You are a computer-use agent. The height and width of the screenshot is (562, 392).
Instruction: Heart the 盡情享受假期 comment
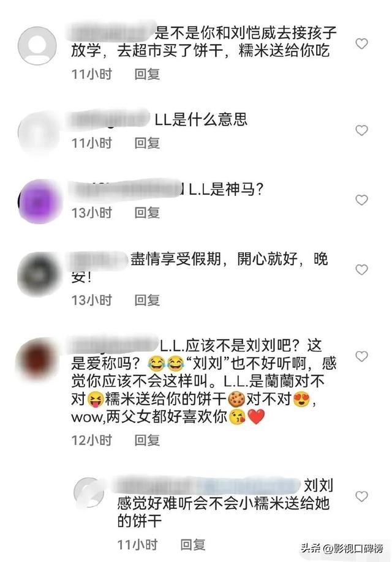pyautogui.click(x=361, y=269)
